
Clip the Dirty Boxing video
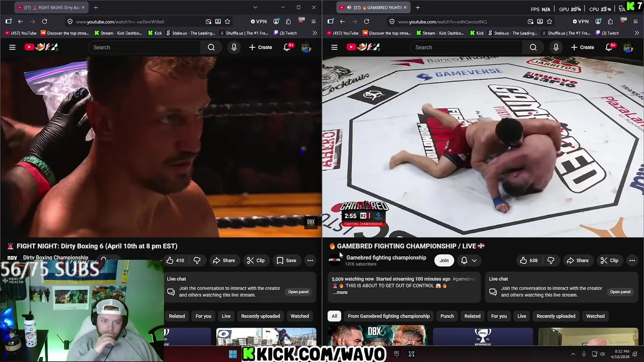[x=256, y=260]
